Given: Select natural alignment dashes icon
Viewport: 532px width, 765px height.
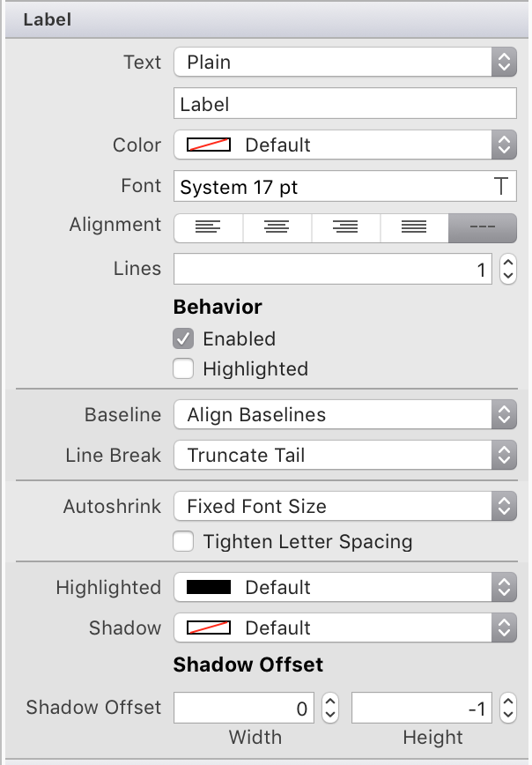Looking at the screenshot, I should (482, 227).
